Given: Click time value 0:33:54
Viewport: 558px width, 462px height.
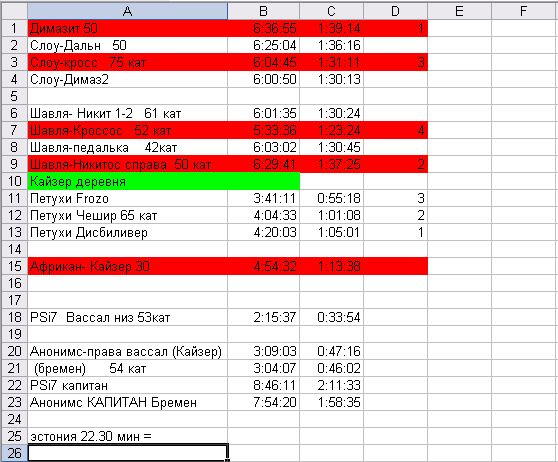Looking at the screenshot, I should click(x=339, y=317).
